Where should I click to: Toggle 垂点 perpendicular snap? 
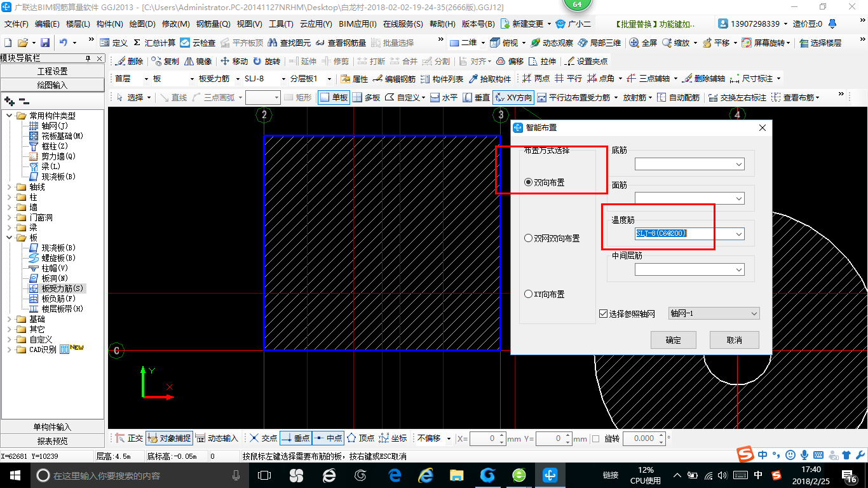[x=295, y=438]
